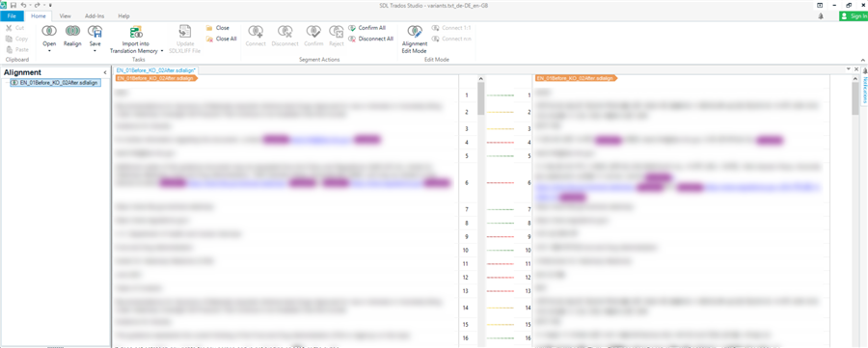This screenshot has width=868, height=348.
Task: Click Confirm All in Segment Actions
Action: [367, 28]
